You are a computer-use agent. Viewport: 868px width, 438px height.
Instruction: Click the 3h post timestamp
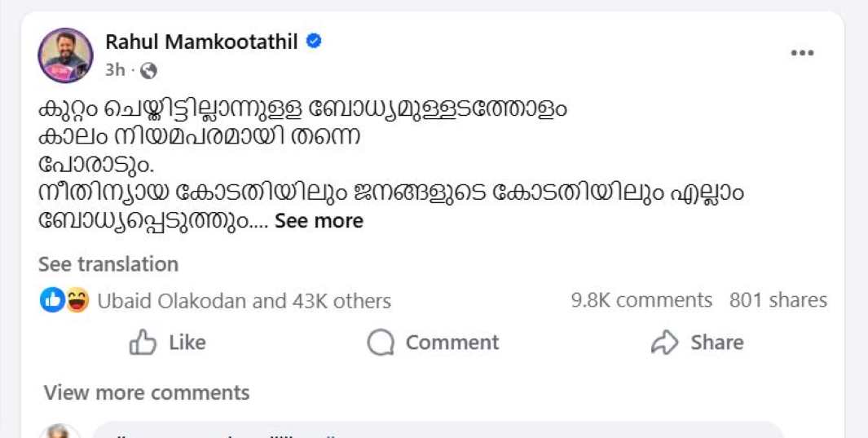[115, 70]
